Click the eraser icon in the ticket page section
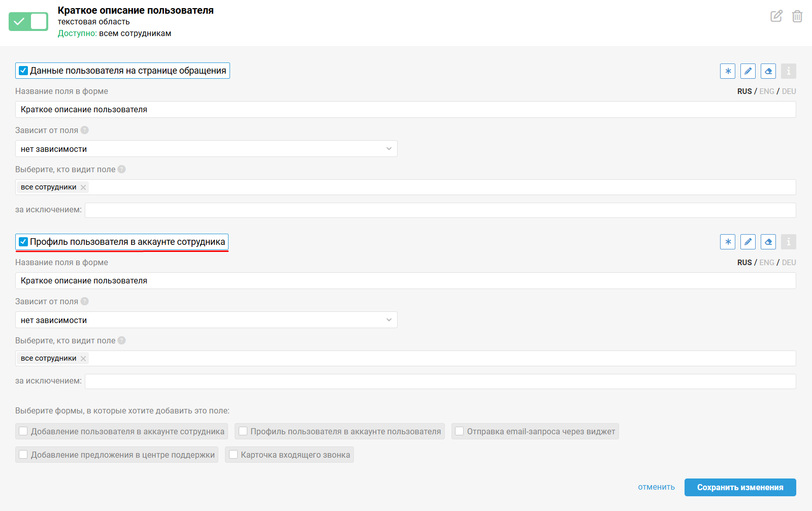Viewport: 812px width, 511px height. click(x=768, y=71)
